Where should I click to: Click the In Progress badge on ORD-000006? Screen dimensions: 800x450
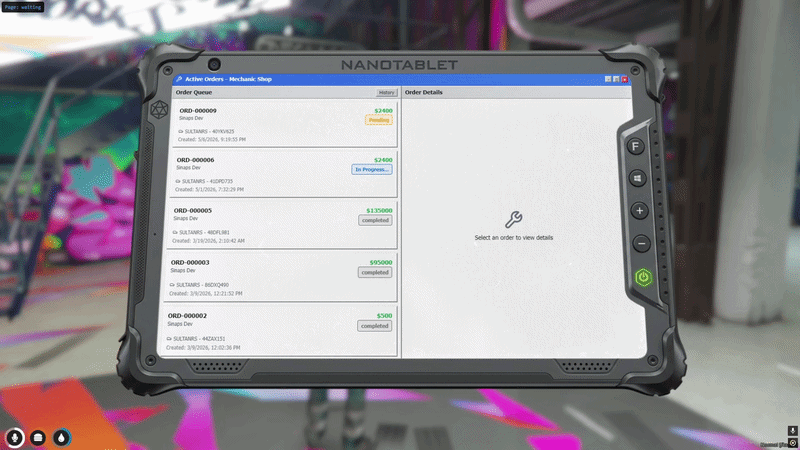(372, 169)
